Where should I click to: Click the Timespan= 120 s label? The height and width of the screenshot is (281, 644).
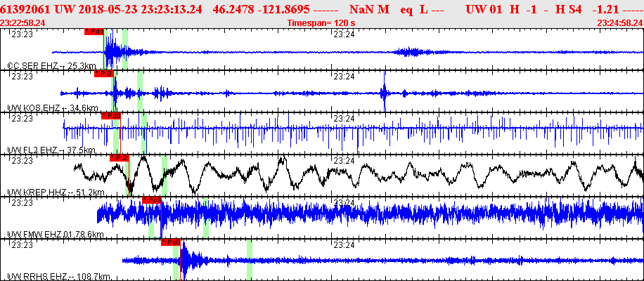click(321, 23)
